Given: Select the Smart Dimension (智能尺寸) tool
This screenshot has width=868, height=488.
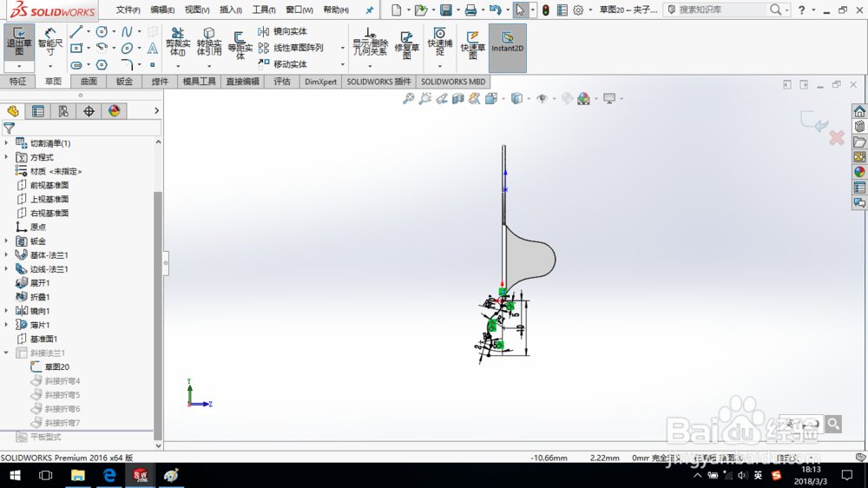Looking at the screenshot, I should click(x=49, y=42).
